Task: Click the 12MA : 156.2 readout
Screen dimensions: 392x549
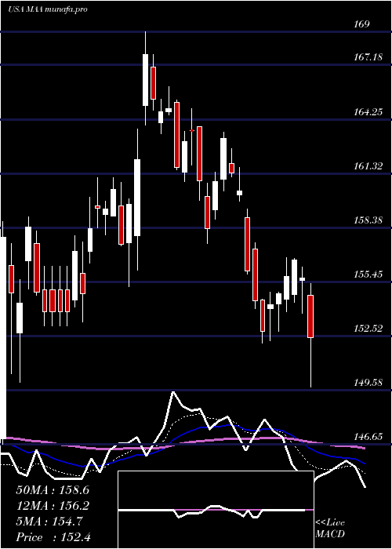Action: [x=53, y=506]
